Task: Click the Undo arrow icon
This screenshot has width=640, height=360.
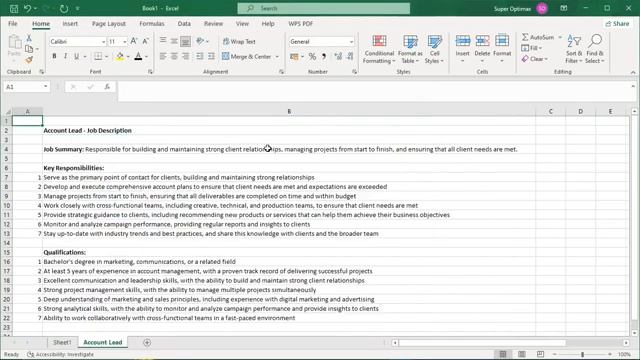Action: click(27, 8)
